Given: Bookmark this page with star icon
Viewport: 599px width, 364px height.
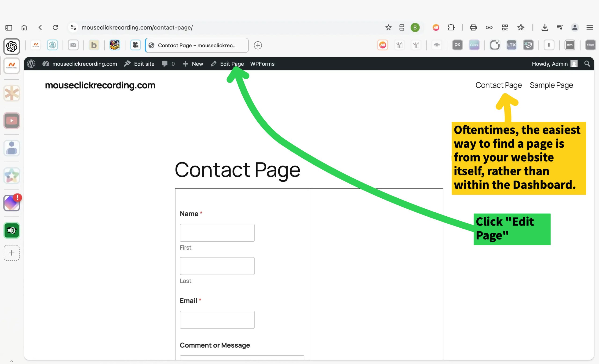Looking at the screenshot, I should [x=388, y=27].
